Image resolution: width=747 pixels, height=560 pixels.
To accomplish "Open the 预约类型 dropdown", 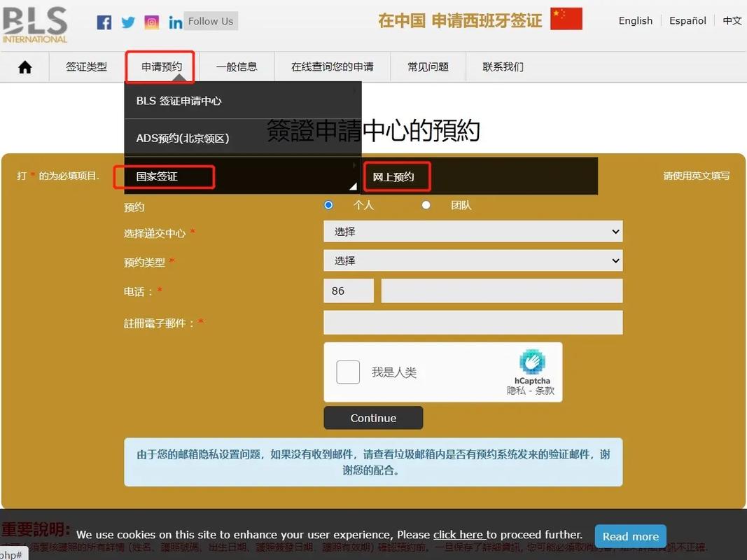I will (x=473, y=260).
